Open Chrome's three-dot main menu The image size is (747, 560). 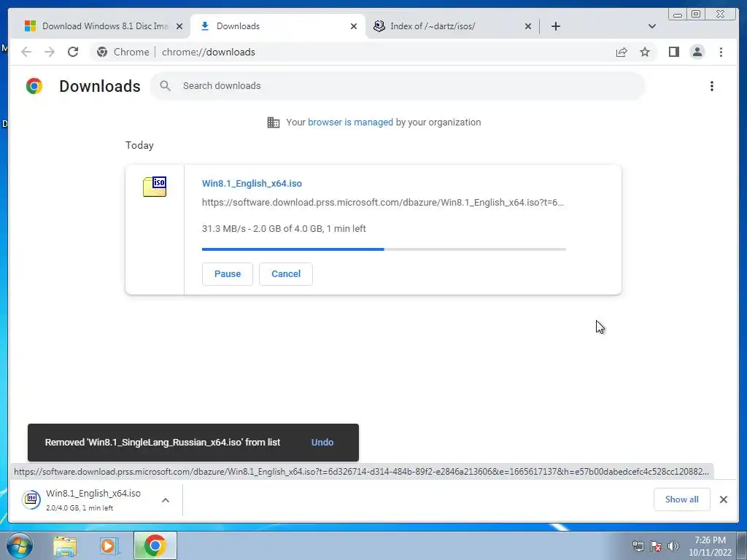[721, 52]
